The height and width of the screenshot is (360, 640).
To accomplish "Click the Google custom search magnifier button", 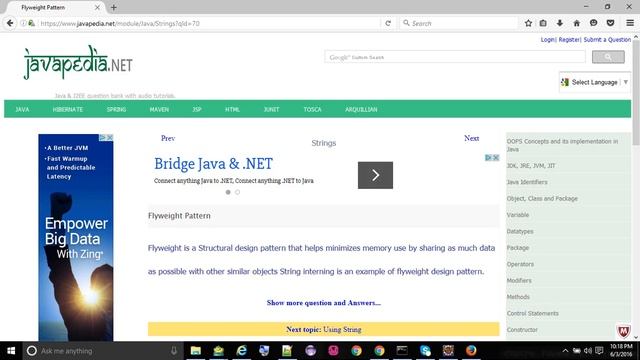I will [608, 57].
